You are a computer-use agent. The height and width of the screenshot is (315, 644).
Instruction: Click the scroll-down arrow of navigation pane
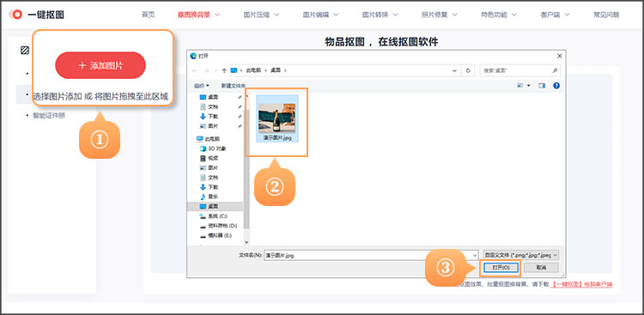(246, 243)
